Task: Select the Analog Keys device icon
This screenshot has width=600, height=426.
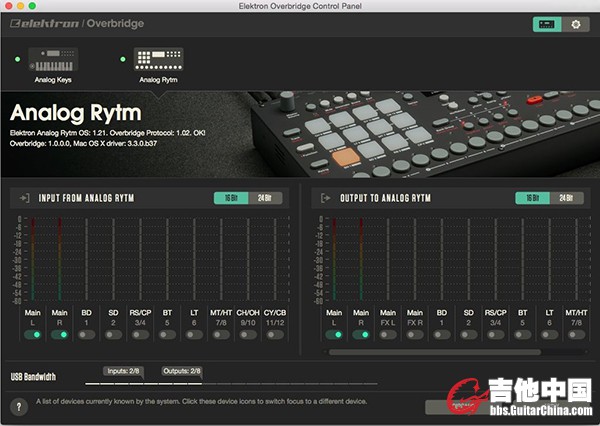Action: tap(53, 59)
